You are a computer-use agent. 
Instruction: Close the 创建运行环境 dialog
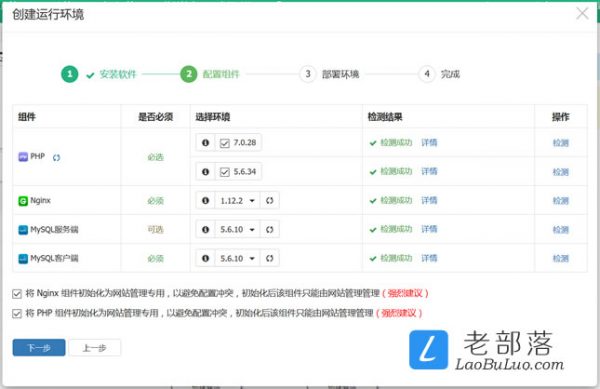coord(582,14)
